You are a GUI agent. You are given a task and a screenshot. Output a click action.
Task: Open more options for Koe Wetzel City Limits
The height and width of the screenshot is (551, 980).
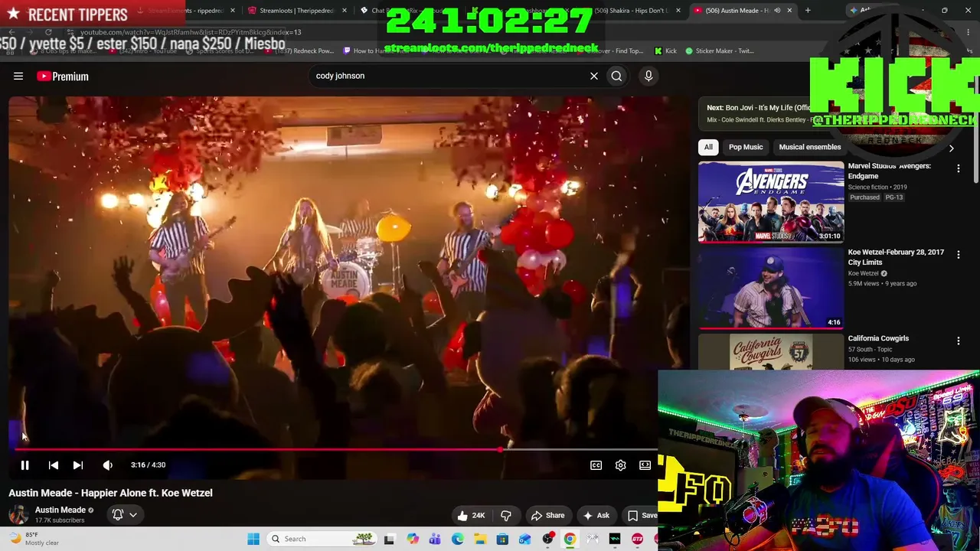pyautogui.click(x=958, y=254)
